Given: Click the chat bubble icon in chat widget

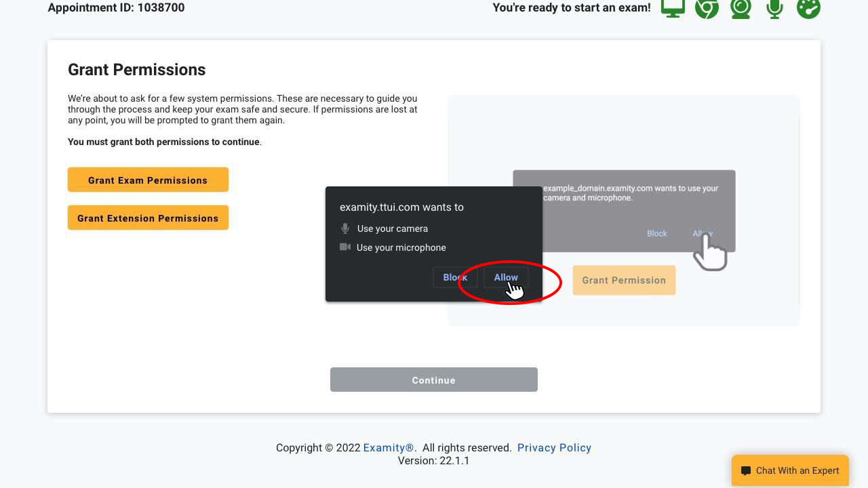Looking at the screenshot, I should [x=746, y=471].
